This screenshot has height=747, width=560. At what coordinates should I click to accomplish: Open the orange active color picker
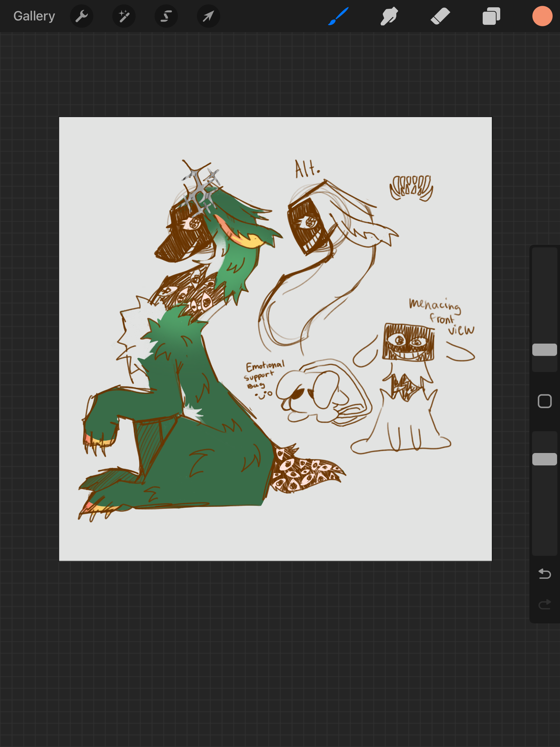542,16
